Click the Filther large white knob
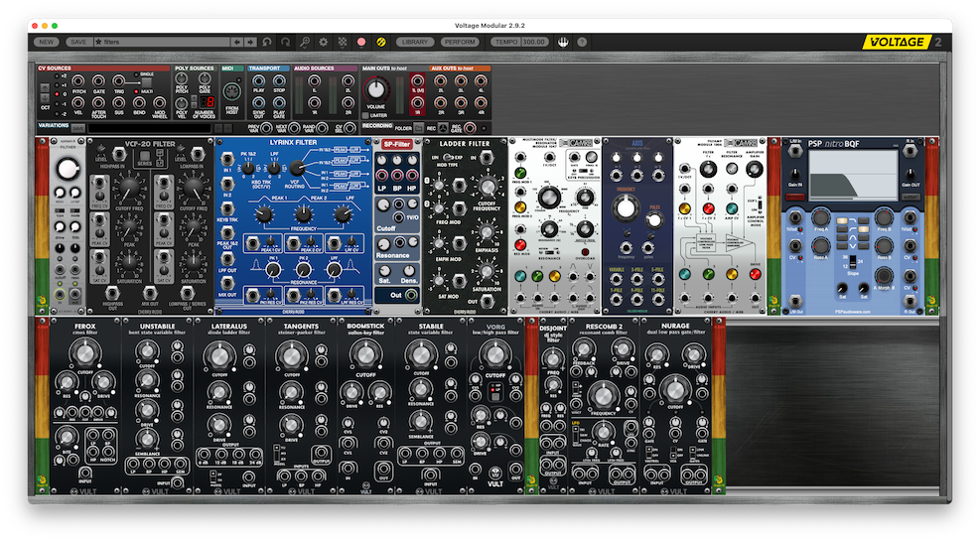 [x=67, y=169]
